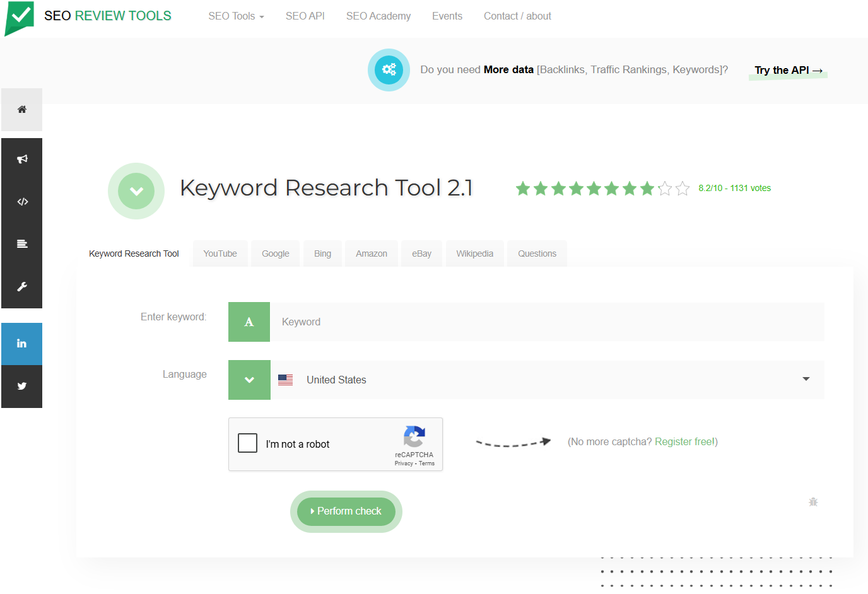Switch to the eBay tab
Image resolution: width=868 pixels, height=594 pixels.
[422, 253]
